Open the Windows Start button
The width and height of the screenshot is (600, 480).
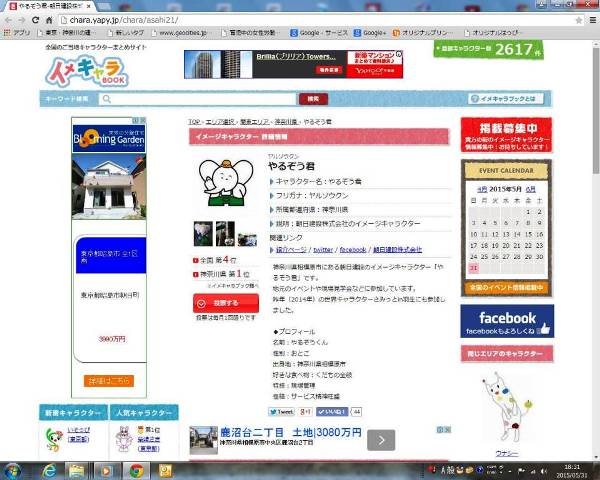[x=11, y=471]
